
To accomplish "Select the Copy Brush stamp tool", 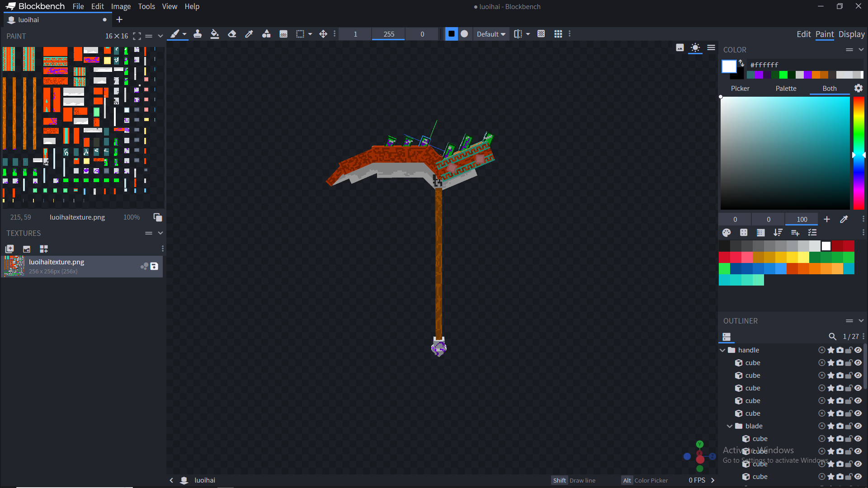I will tap(198, 34).
